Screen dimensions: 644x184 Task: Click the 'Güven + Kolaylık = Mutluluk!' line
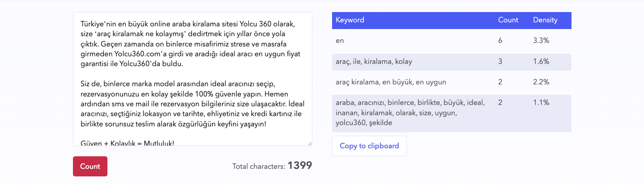[128, 142]
